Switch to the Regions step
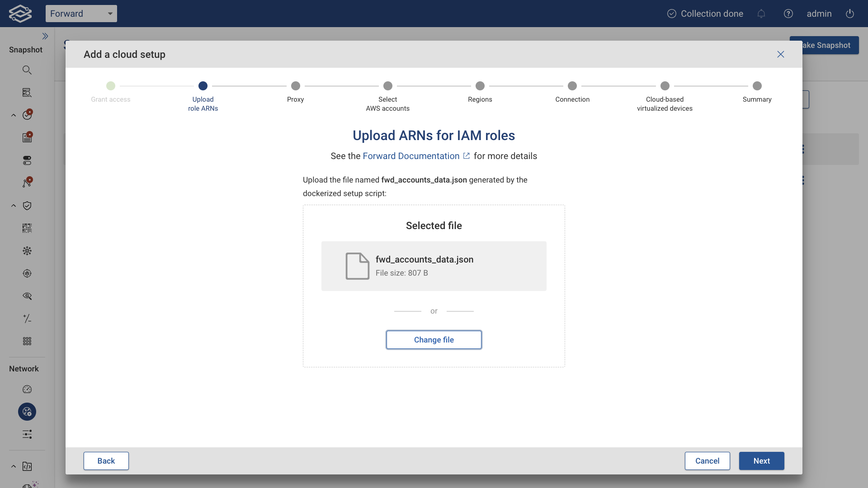The image size is (868, 488). coord(480,86)
